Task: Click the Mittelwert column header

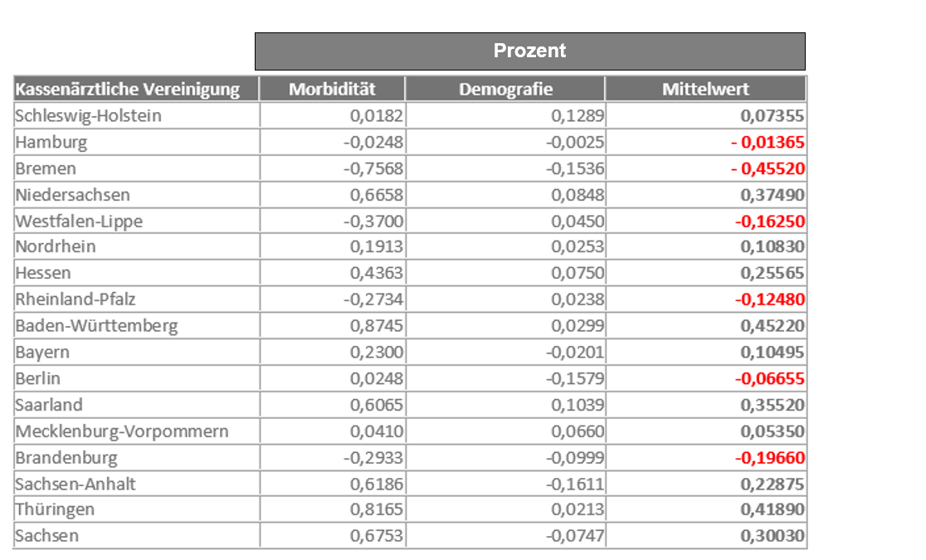Action: tap(705, 90)
